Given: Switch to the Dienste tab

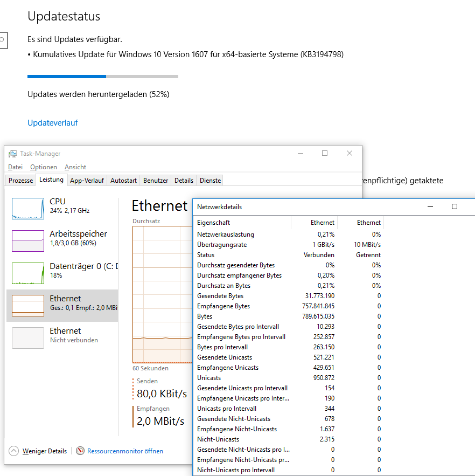Looking at the screenshot, I should pos(210,181).
